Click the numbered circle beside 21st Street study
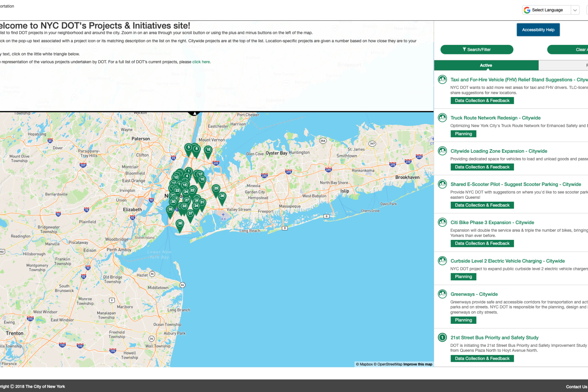Image resolution: width=588 pixels, height=392 pixels. click(442, 337)
